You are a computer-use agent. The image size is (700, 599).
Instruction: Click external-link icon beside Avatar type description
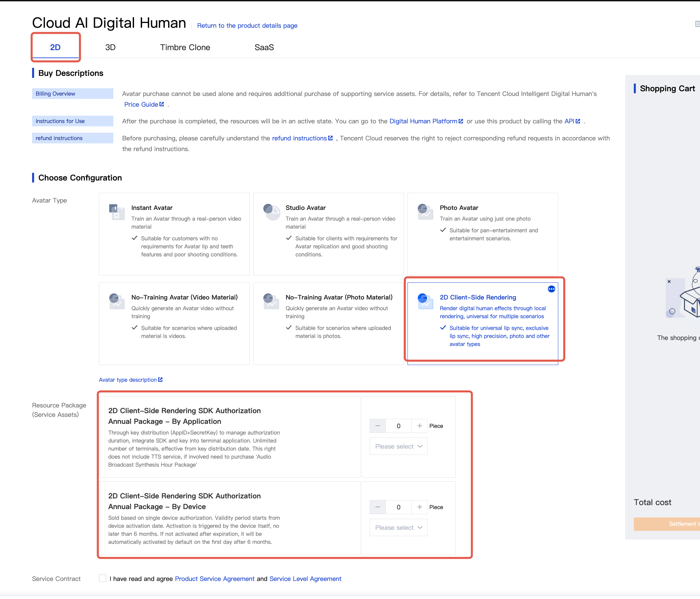[160, 379]
